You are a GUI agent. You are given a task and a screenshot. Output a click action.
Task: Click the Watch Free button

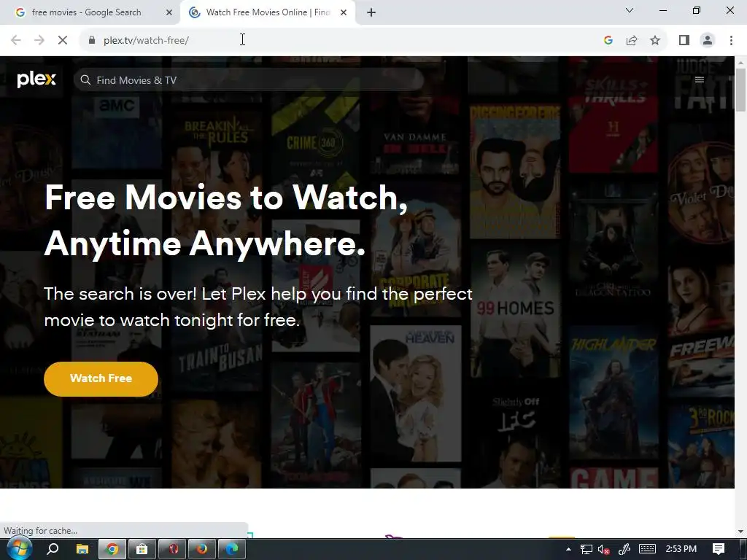[101, 378]
